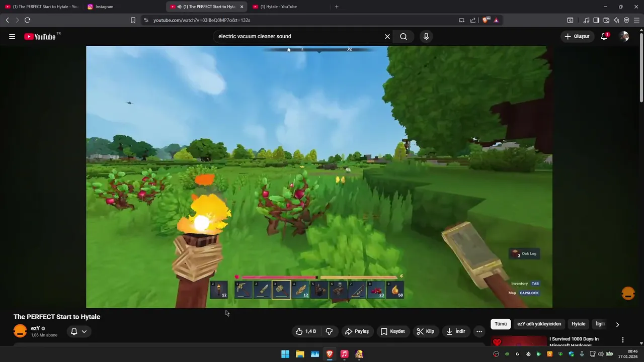Open the ezY channel name link
This screenshot has width=644, height=362.
click(x=35, y=328)
